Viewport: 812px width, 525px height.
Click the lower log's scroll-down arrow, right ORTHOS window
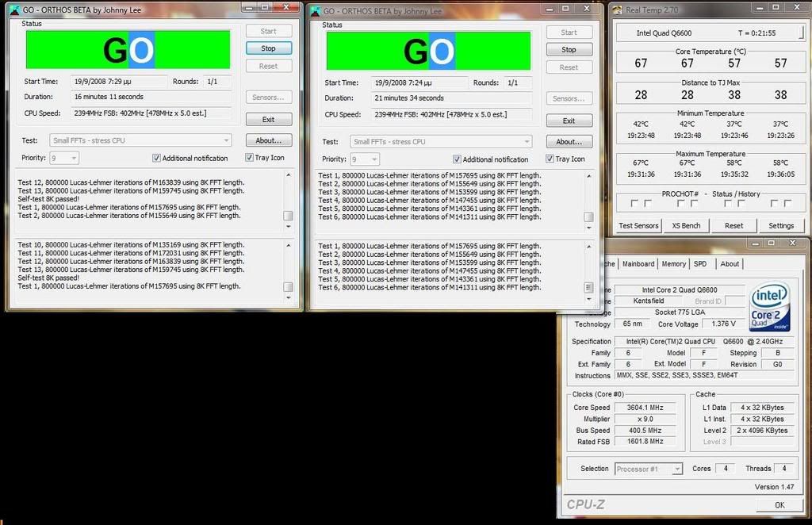click(589, 299)
